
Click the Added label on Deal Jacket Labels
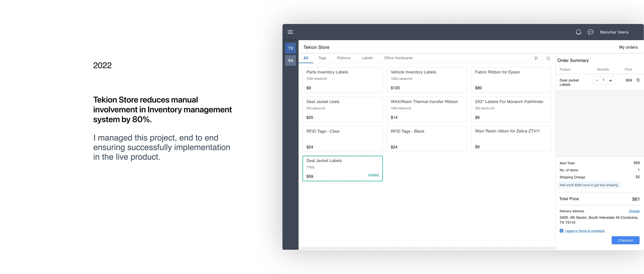coord(373,175)
